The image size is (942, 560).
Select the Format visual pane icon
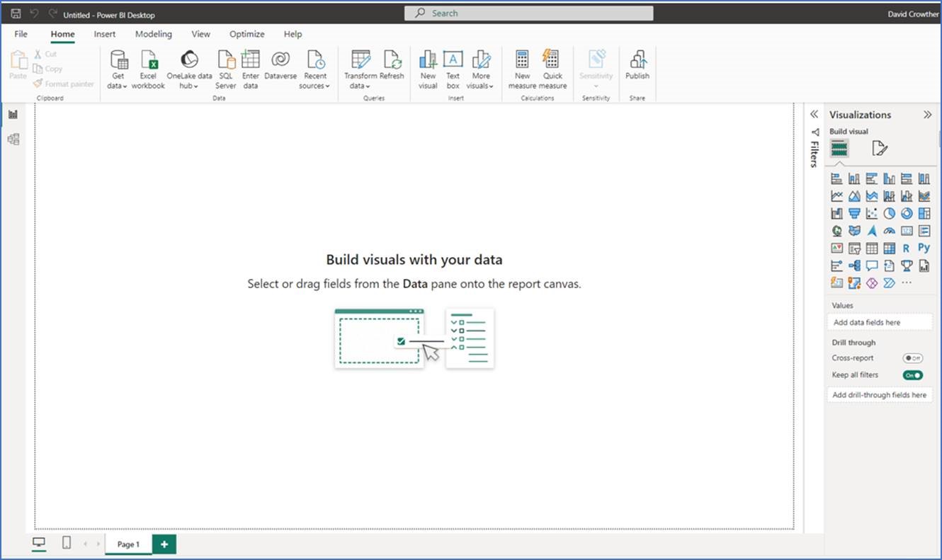879,148
